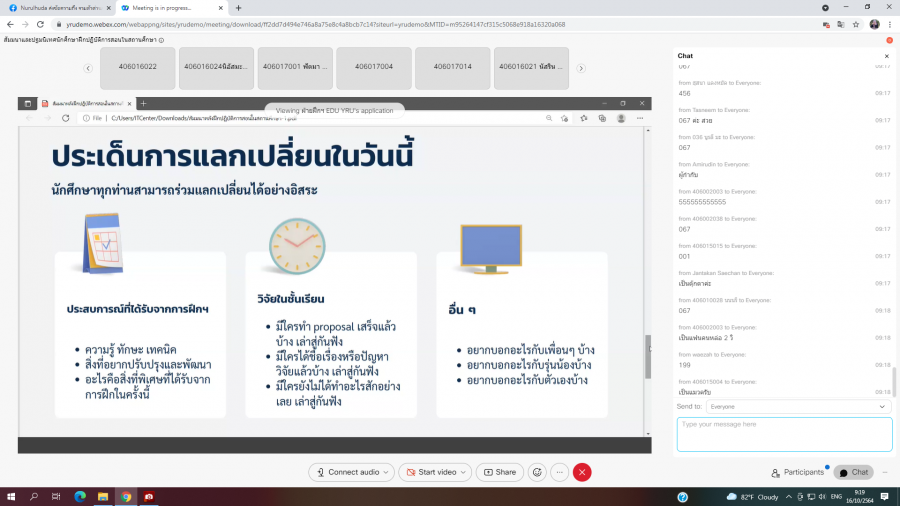Open Microsoft Edge from the taskbar
900x506 pixels.
tap(79, 496)
